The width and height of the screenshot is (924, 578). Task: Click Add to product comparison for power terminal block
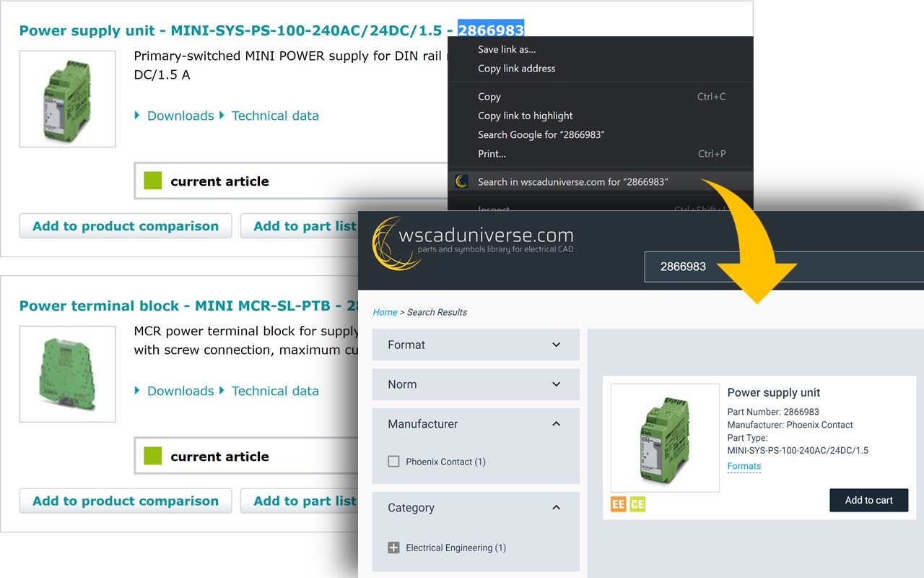point(126,501)
